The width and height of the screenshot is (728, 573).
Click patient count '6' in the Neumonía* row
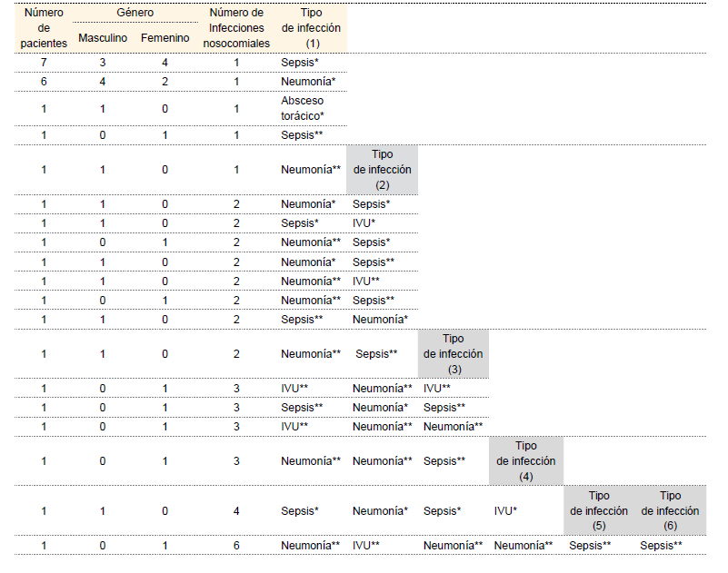point(43,81)
